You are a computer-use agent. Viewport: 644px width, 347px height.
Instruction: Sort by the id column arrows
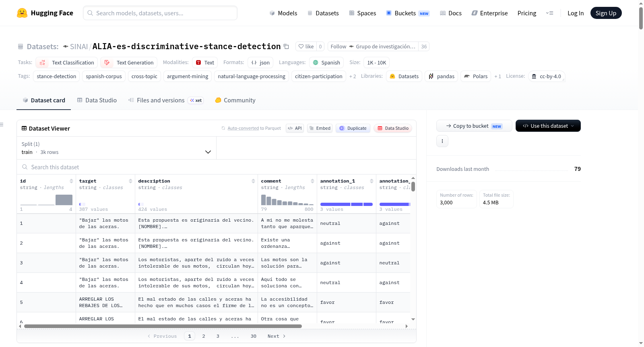tap(71, 181)
